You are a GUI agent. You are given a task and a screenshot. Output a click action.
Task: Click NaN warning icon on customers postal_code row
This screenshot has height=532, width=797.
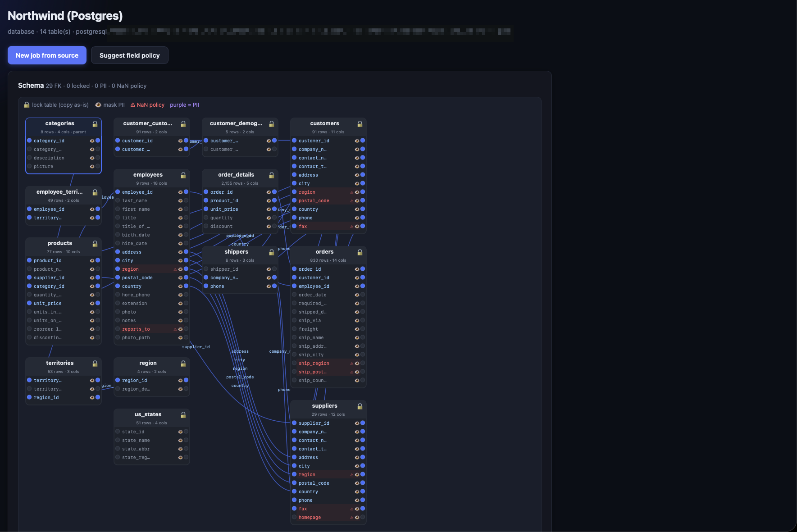point(352,201)
